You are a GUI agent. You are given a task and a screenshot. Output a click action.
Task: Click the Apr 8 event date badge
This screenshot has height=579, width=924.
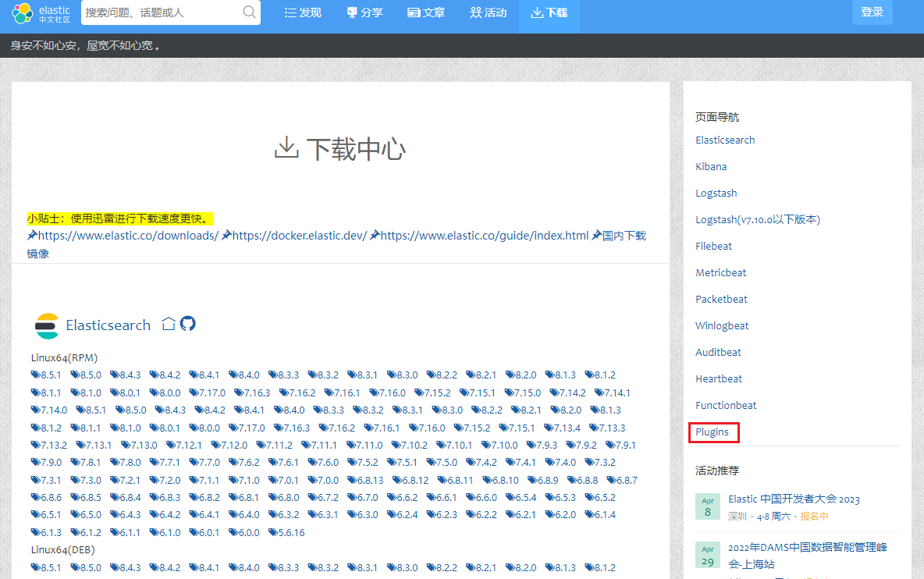708,507
